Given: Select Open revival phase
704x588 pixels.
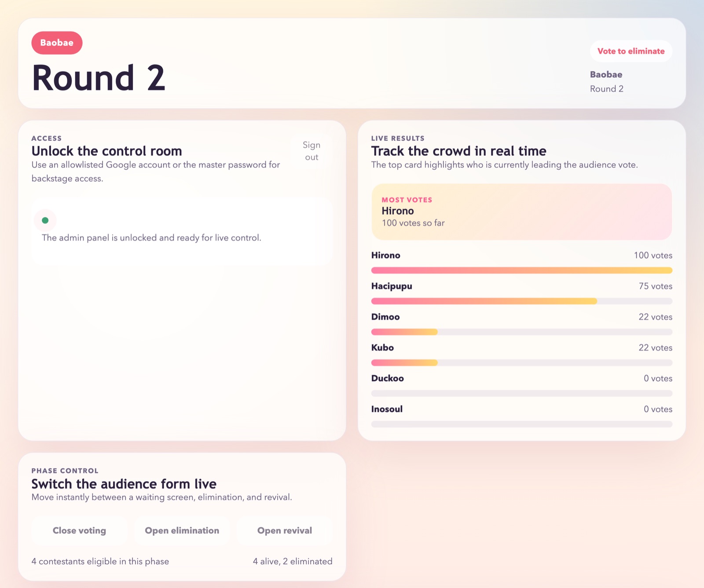Looking at the screenshot, I should (285, 530).
